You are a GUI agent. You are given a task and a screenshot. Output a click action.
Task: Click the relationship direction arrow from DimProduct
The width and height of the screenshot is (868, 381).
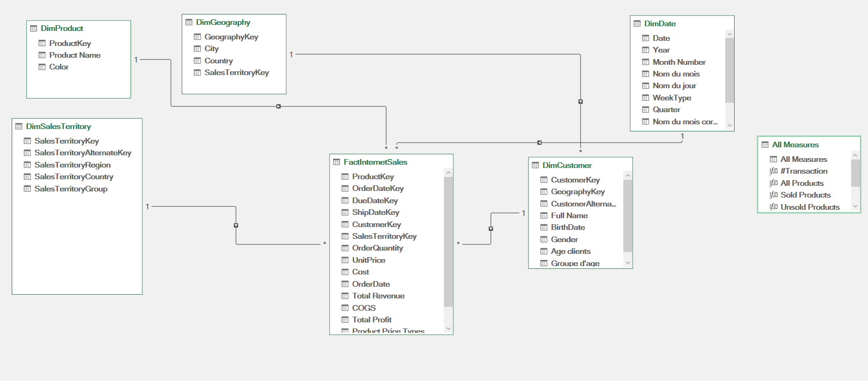point(279,107)
